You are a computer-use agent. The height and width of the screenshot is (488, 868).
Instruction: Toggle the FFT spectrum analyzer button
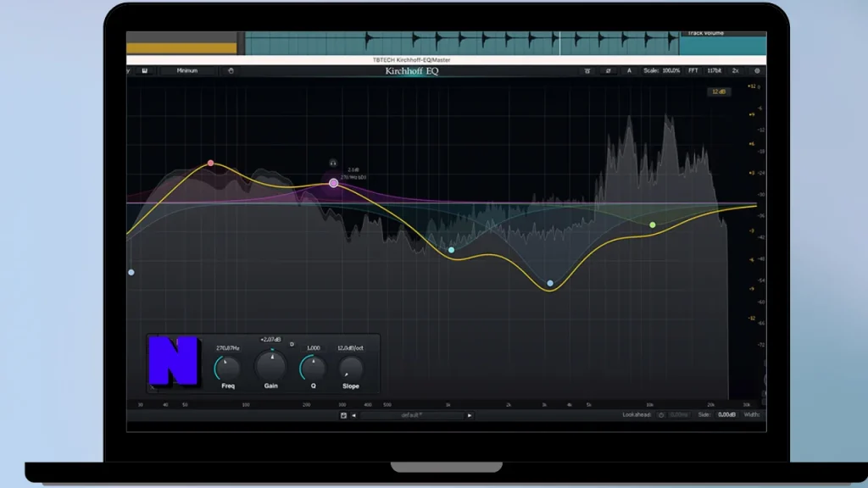693,71
